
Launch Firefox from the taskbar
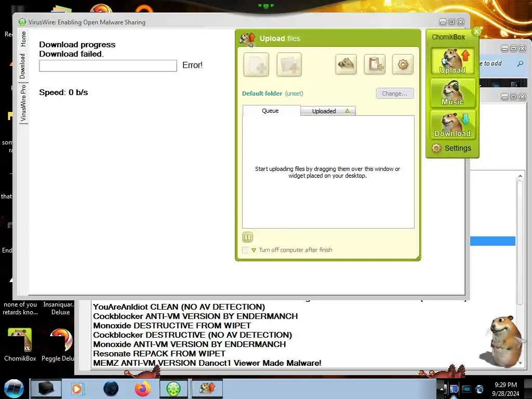pyautogui.click(x=143, y=389)
